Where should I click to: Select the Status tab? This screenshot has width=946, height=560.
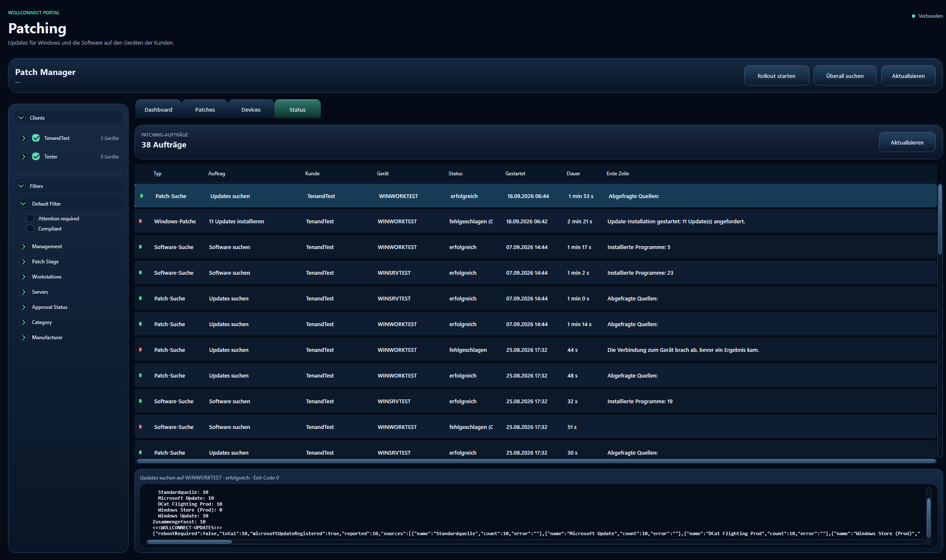click(x=298, y=109)
